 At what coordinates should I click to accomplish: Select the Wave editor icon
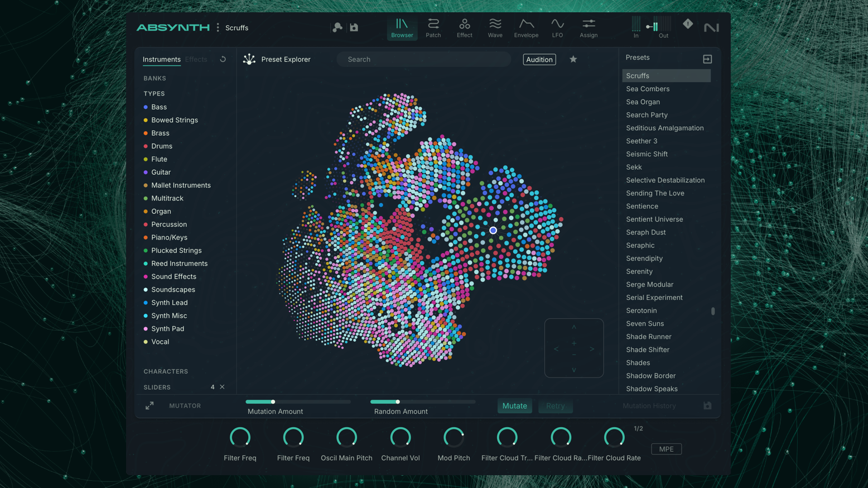[495, 27]
